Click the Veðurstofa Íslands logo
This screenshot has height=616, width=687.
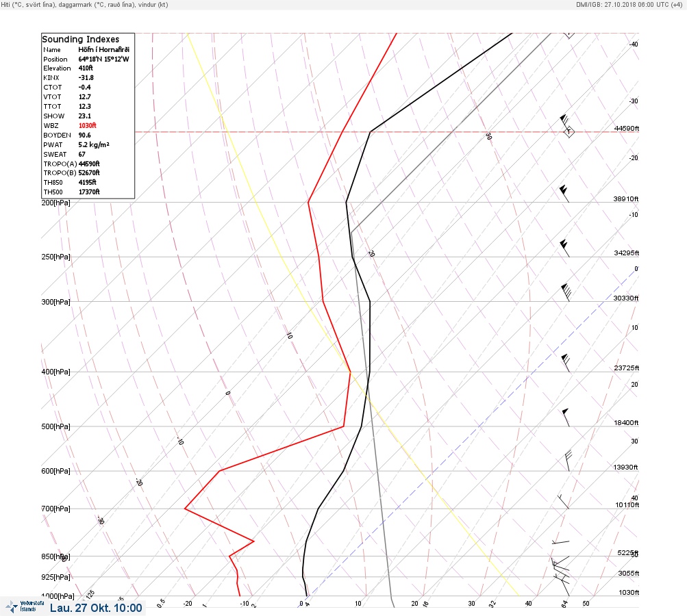tap(25, 606)
